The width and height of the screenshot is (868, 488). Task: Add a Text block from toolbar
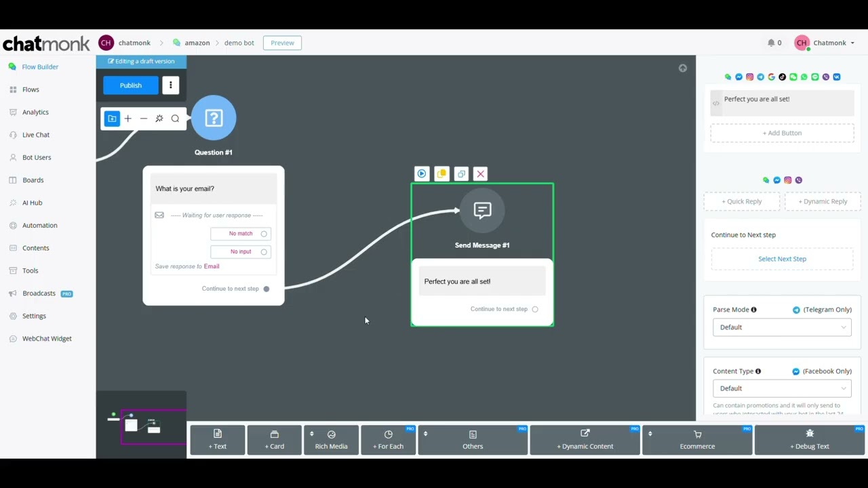point(218,439)
